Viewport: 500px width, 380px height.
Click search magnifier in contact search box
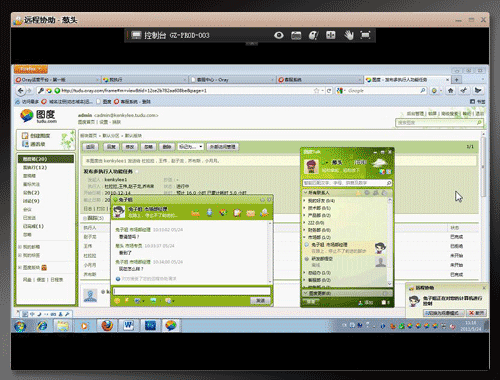389,183
